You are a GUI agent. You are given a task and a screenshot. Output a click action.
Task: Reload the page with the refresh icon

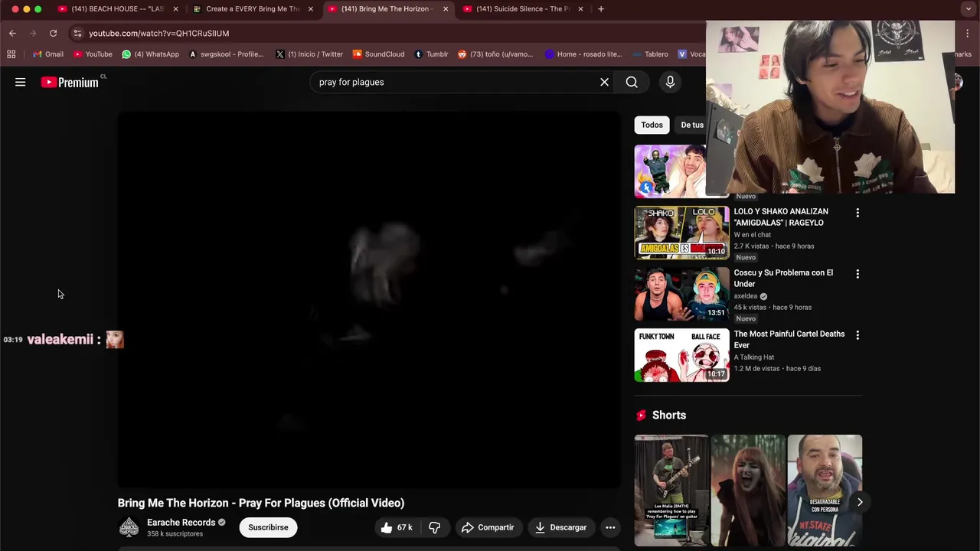coord(53,33)
